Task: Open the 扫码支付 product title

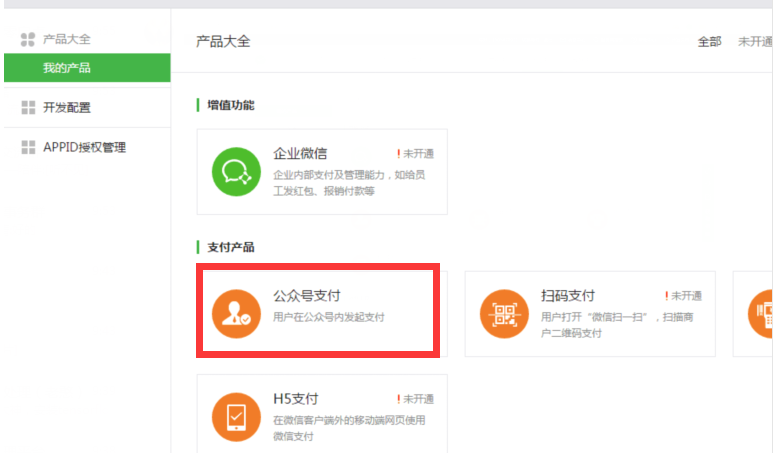Action: [568, 296]
